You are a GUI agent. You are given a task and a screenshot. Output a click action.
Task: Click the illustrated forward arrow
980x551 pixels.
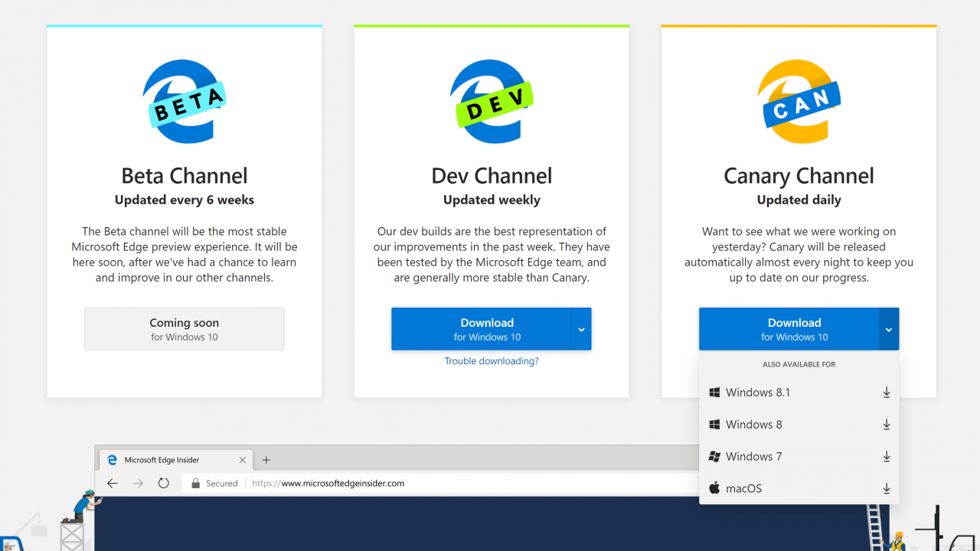pos(138,484)
